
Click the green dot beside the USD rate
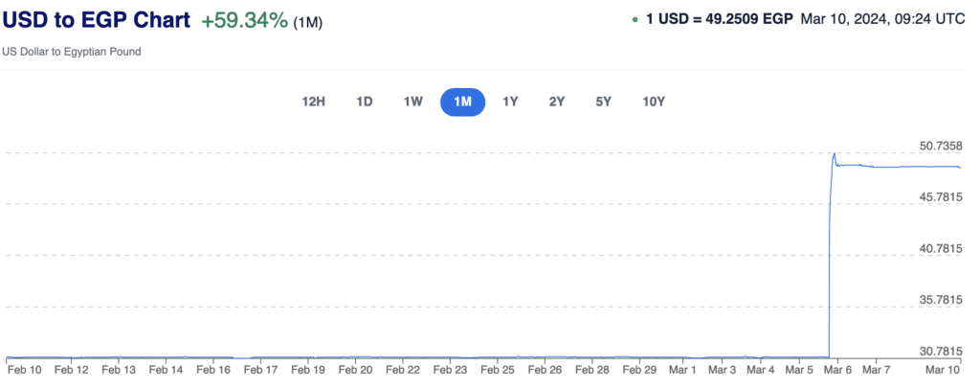635,19
